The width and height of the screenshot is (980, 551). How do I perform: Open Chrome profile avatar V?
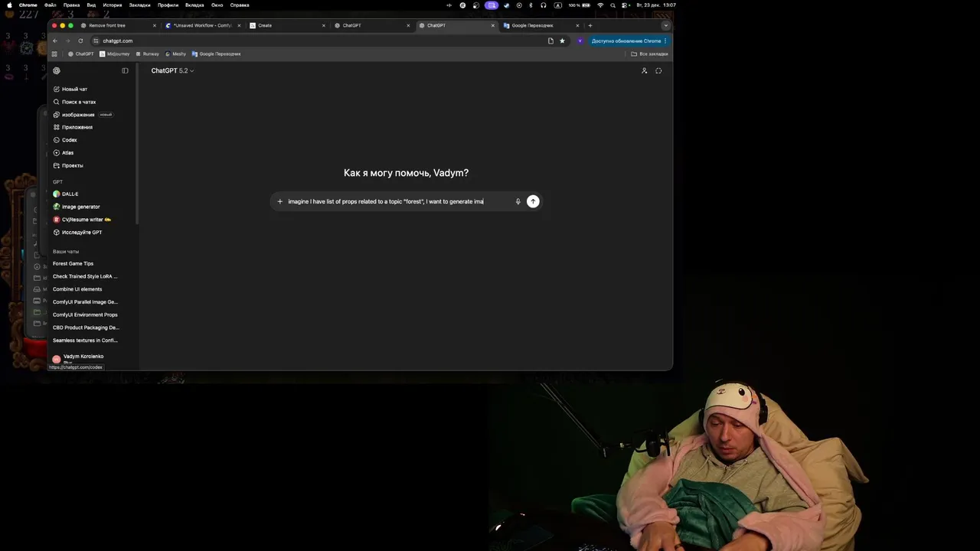click(x=580, y=41)
